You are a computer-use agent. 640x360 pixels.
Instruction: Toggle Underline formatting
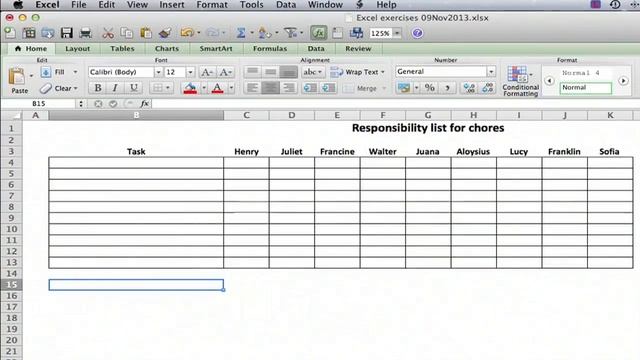tap(133, 88)
